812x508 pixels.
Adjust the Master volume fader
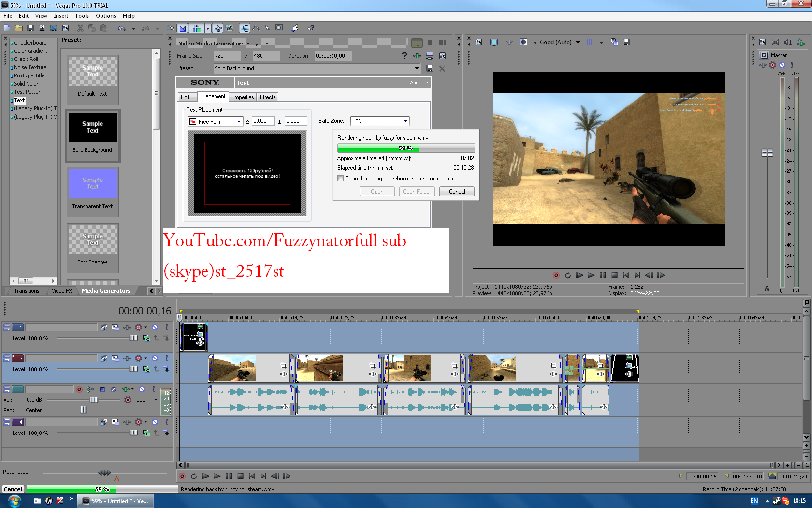coord(767,153)
